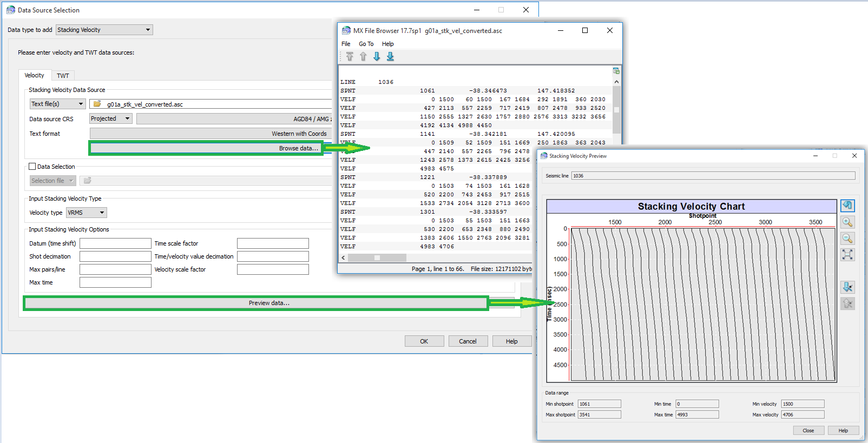
Task: Expand the Velocity type VRMS dropdown
Action: pos(87,213)
